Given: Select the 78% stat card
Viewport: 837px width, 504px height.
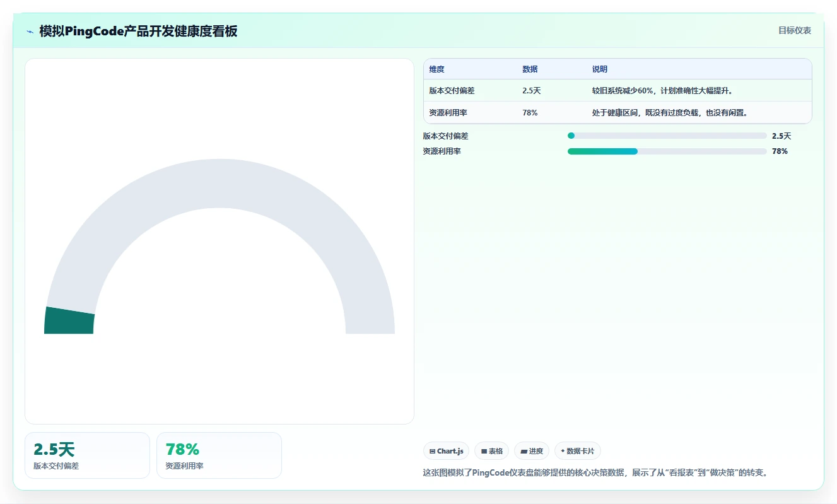Looking at the screenshot, I should pos(219,455).
